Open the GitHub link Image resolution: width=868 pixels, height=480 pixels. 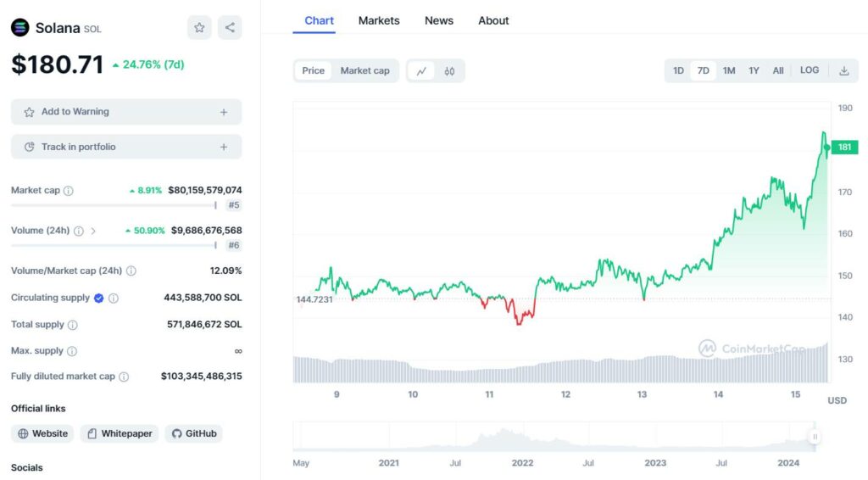[194, 433]
